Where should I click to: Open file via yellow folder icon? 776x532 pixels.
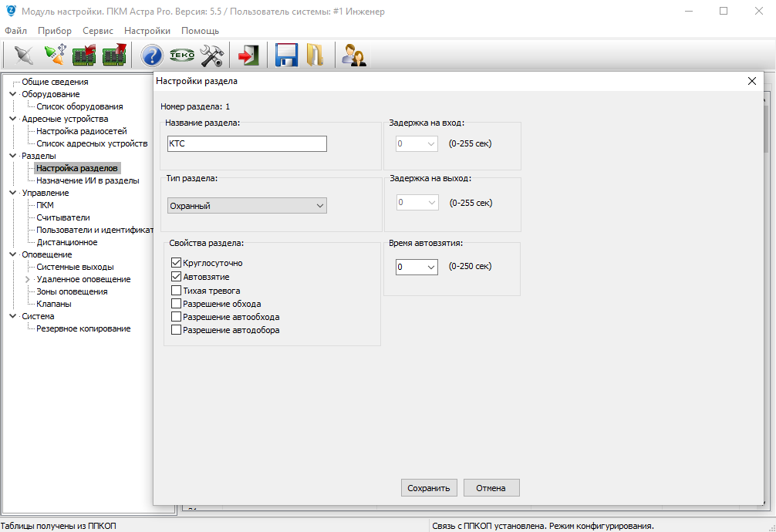pos(315,55)
